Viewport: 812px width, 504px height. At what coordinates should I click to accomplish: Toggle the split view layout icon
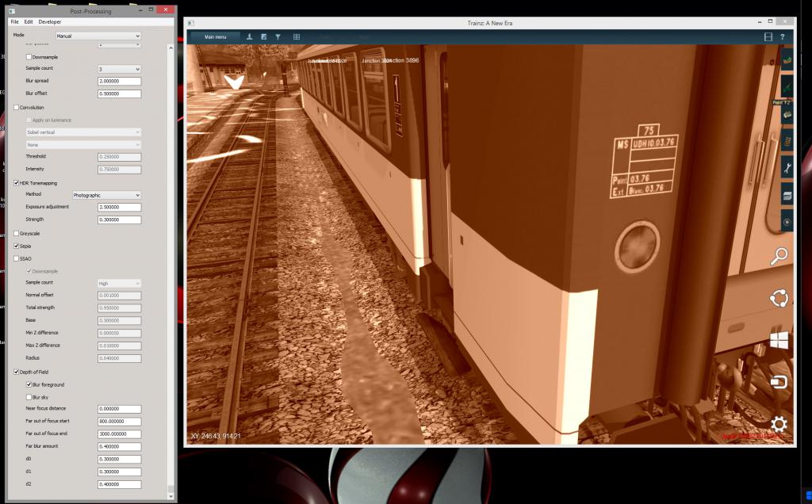(x=768, y=36)
